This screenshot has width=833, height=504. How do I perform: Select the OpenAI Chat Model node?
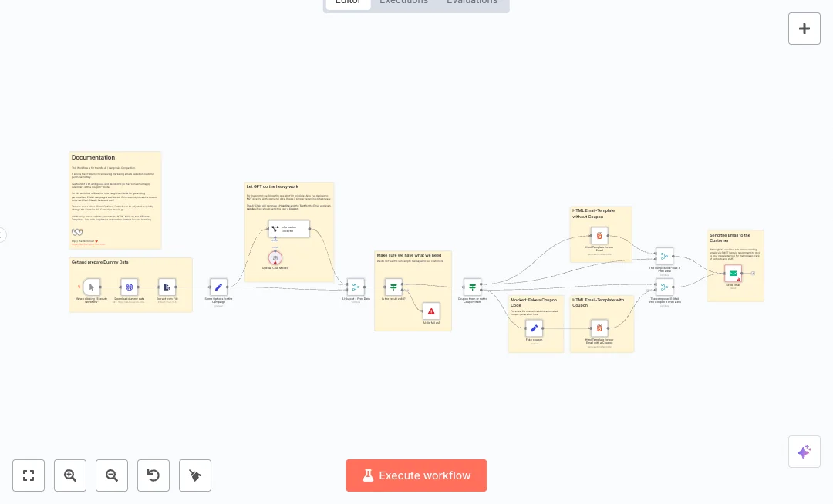pos(275,258)
